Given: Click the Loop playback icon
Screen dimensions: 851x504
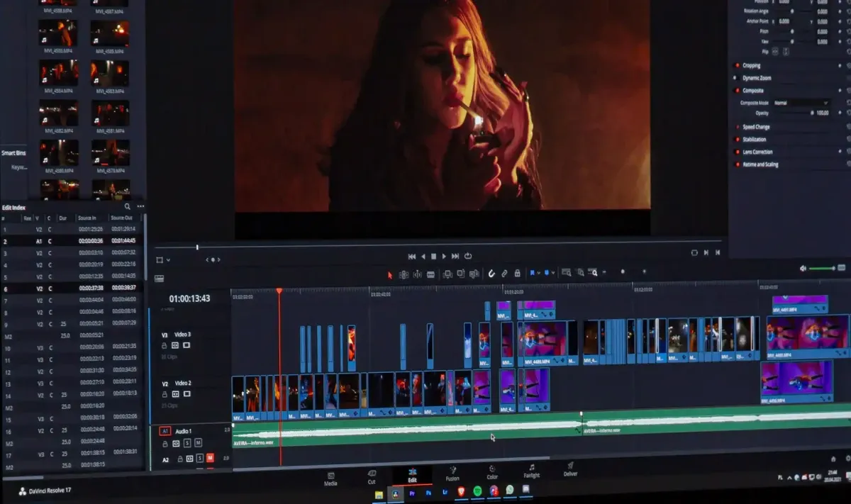Looking at the screenshot, I should coord(468,256).
